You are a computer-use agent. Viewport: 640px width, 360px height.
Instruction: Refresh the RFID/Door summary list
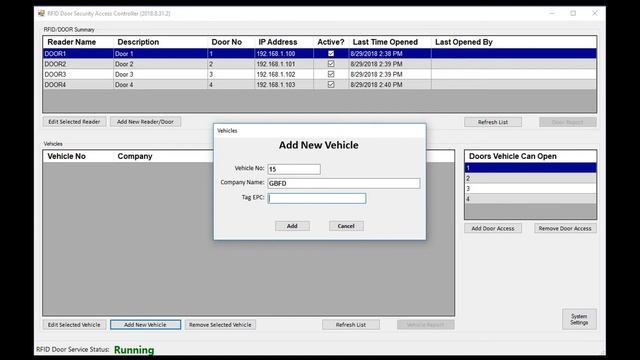coord(493,122)
